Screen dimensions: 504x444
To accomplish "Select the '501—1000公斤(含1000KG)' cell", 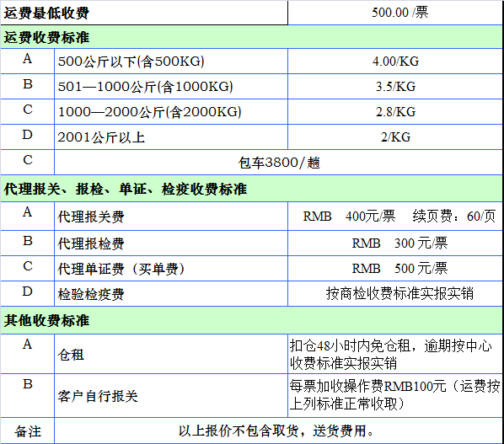I will pos(171,87).
